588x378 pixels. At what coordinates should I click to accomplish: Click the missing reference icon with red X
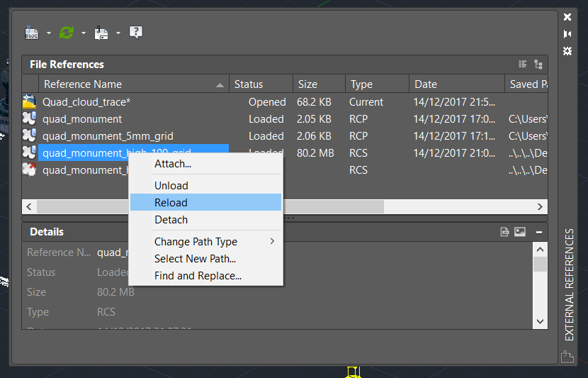29,169
